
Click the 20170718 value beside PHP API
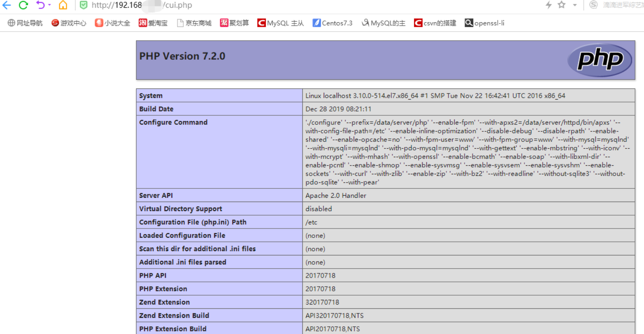point(320,275)
